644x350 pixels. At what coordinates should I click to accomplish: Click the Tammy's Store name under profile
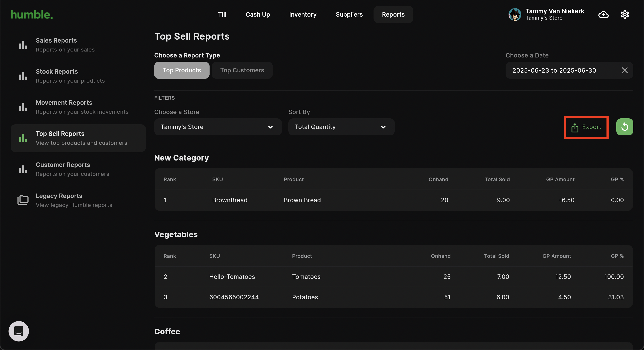pos(544,18)
